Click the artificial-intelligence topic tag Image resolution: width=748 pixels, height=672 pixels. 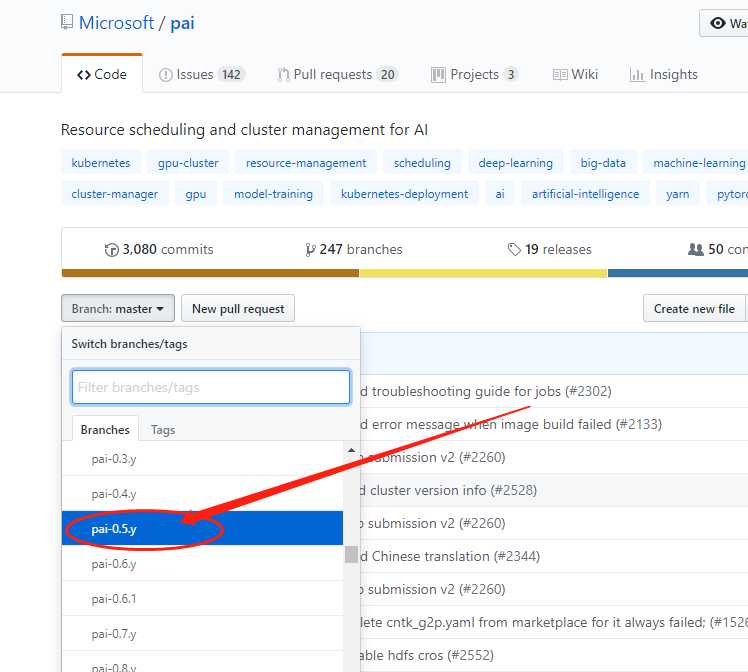click(x=585, y=194)
